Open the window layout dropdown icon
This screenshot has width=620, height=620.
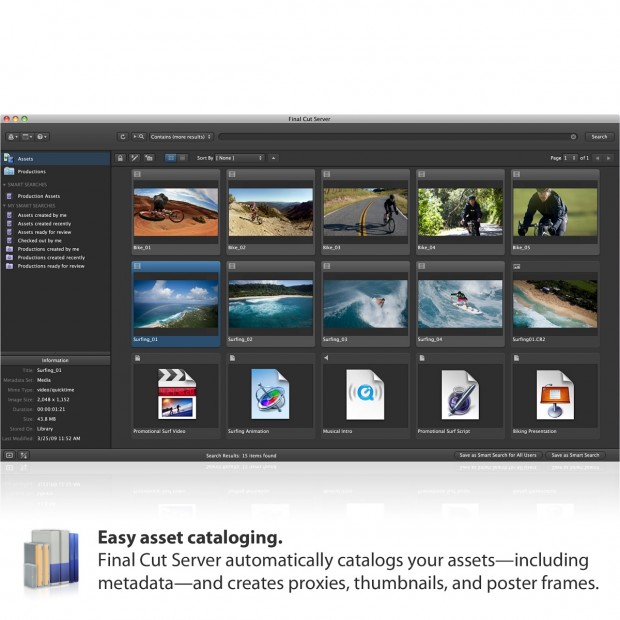coord(27,137)
